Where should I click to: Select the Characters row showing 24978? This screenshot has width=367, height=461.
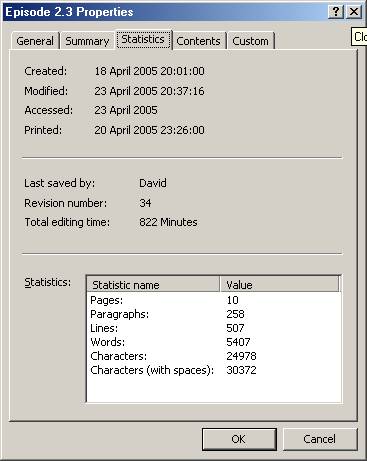[213, 356]
